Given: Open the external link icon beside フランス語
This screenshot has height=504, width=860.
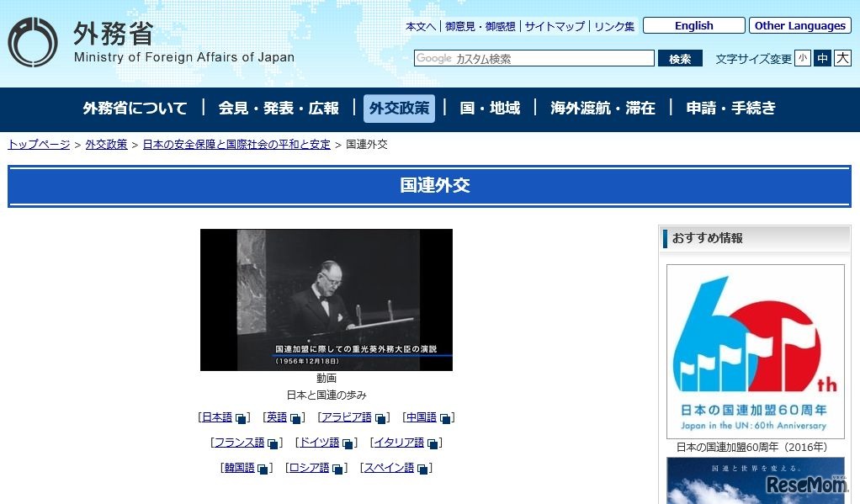Looking at the screenshot, I should [x=271, y=443].
